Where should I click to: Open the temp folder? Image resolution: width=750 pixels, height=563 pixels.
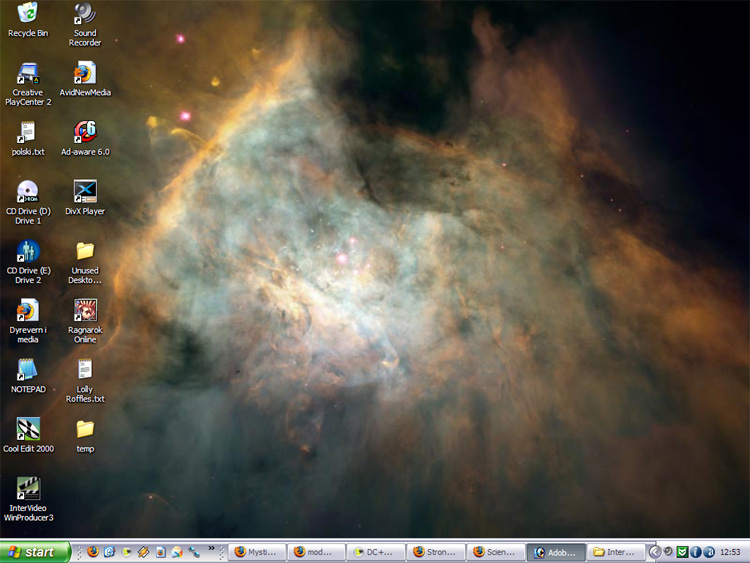(x=85, y=429)
